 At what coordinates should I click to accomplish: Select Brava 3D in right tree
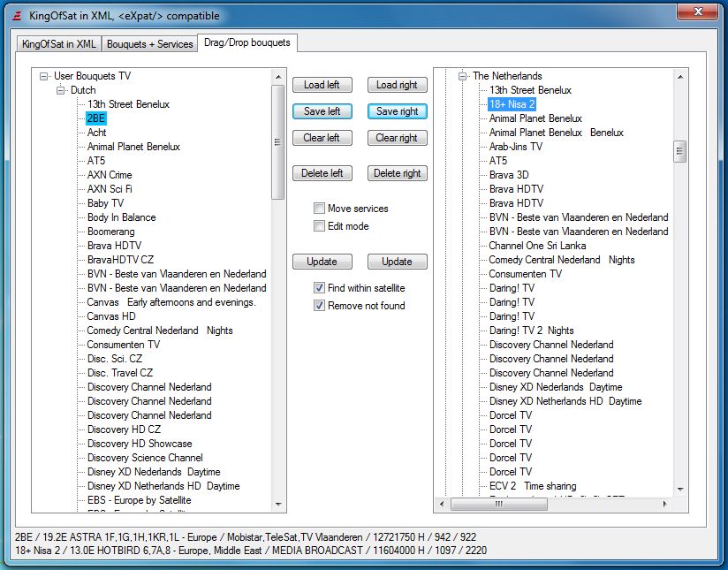point(509,175)
